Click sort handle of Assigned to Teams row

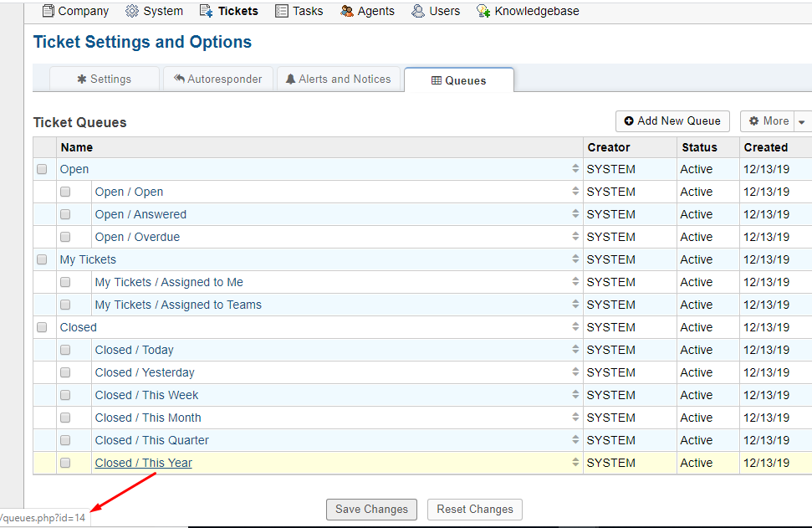point(575,304)
